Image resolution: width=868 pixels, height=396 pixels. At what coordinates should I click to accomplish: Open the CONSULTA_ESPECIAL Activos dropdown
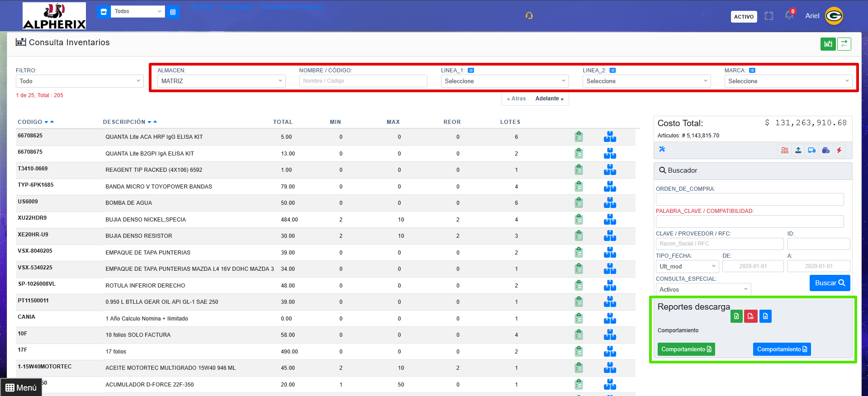tap(703, 290)
